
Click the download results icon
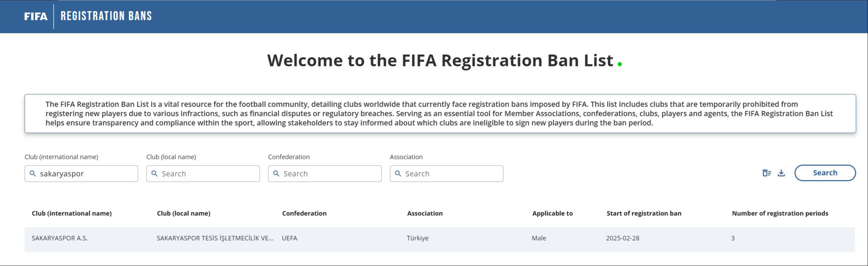tap(782, 173)
